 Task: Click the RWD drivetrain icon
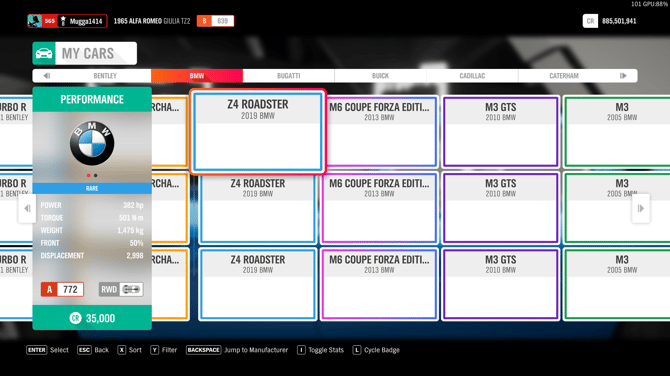[131, 289]
